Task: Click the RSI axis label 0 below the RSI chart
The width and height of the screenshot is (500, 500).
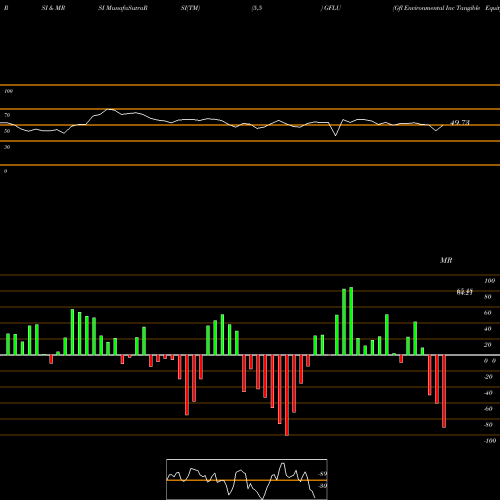Action: point(5,171)
